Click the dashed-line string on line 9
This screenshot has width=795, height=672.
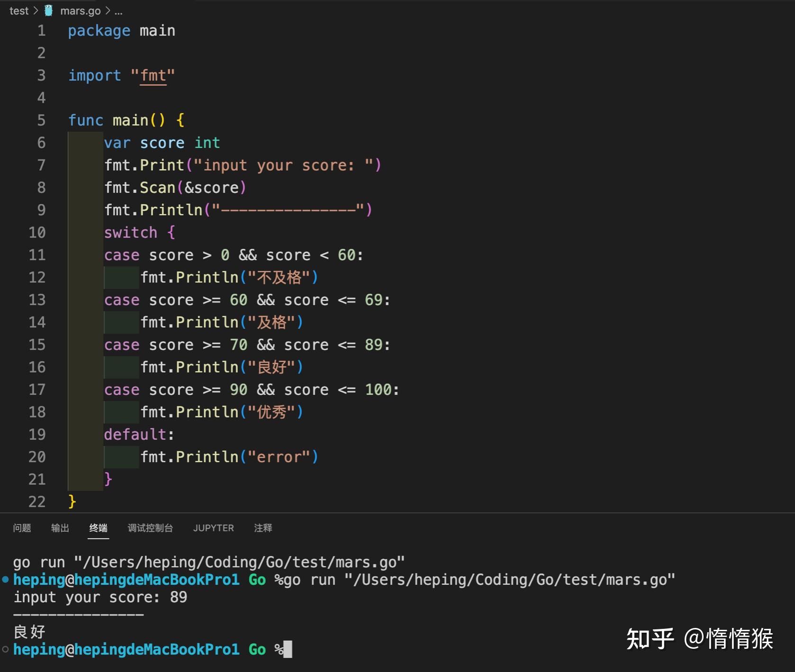288,210
